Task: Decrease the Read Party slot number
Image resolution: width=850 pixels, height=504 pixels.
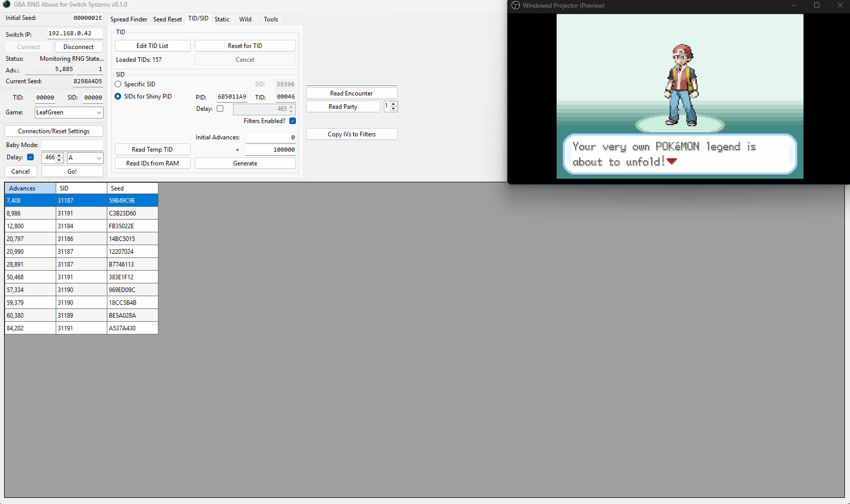Action: tap(393, 109)
